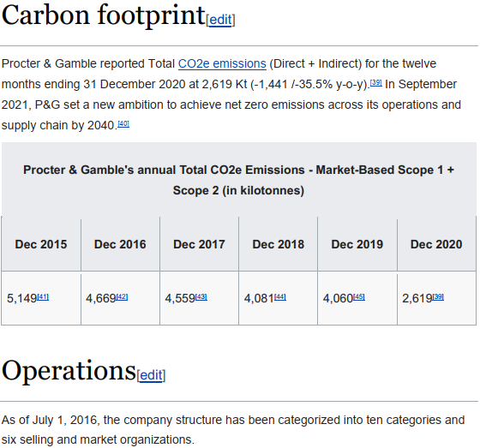Select the Dec 2019 column header

(x=357, y=244)
